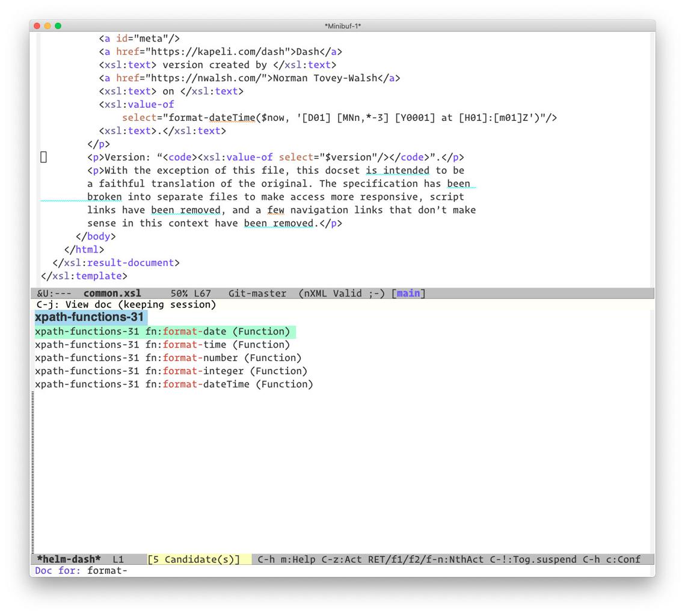Maximize the window using green button
This screenshot has width=685, height=616.
click(x=58, y=26)
